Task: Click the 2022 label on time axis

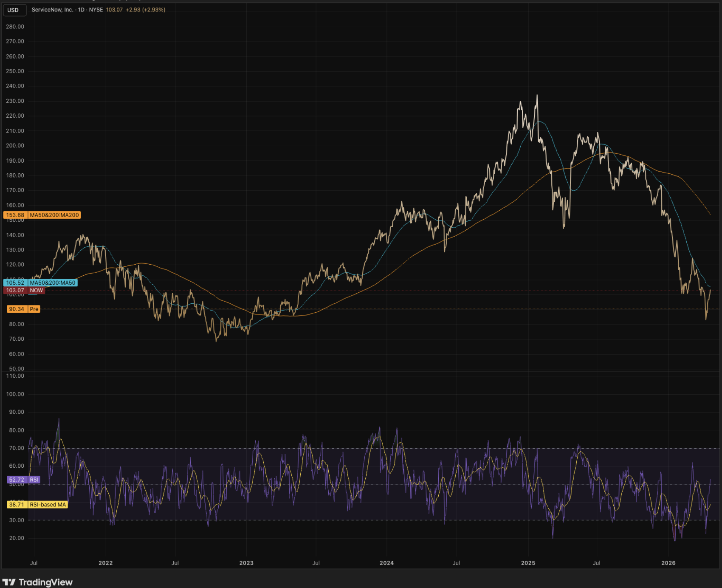Action: click(x=106, y=563)
